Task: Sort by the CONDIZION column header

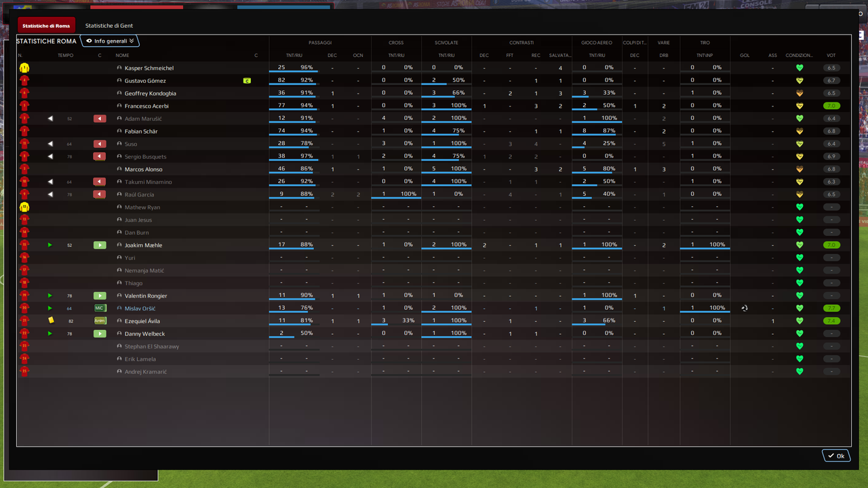Action: pos(800,56)
